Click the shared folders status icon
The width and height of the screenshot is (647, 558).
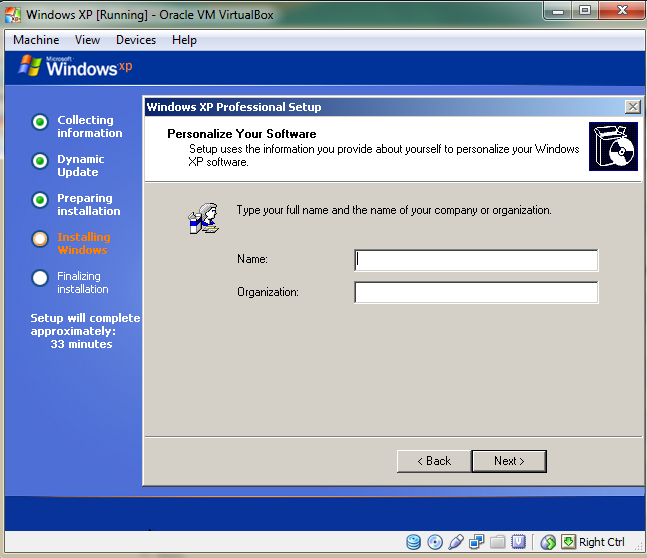[x=498, y=542]
